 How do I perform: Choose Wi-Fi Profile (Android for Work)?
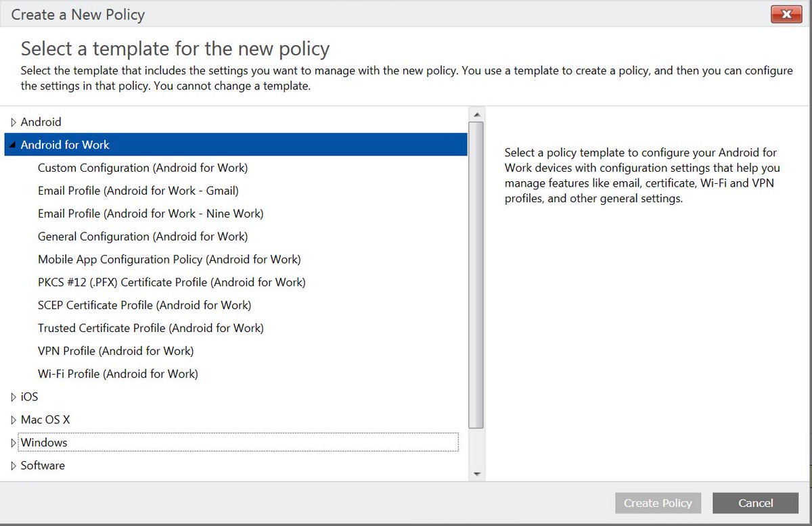coord(117,374)
